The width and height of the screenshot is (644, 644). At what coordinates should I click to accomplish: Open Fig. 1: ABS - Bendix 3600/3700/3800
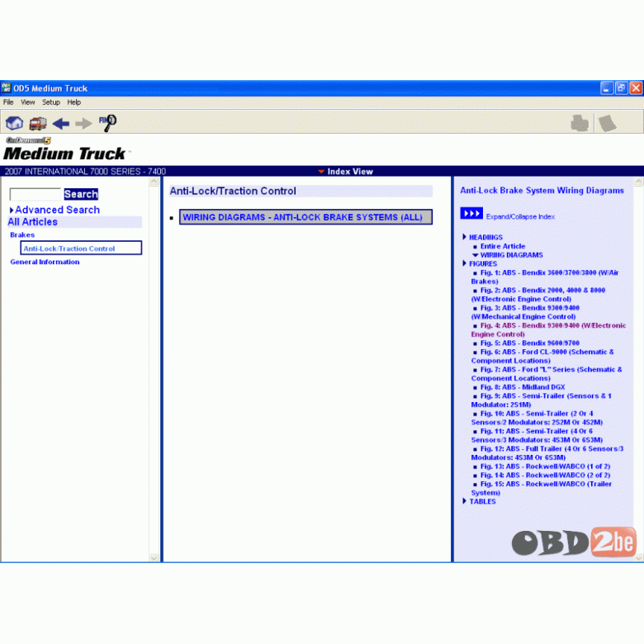coord(545,277)
